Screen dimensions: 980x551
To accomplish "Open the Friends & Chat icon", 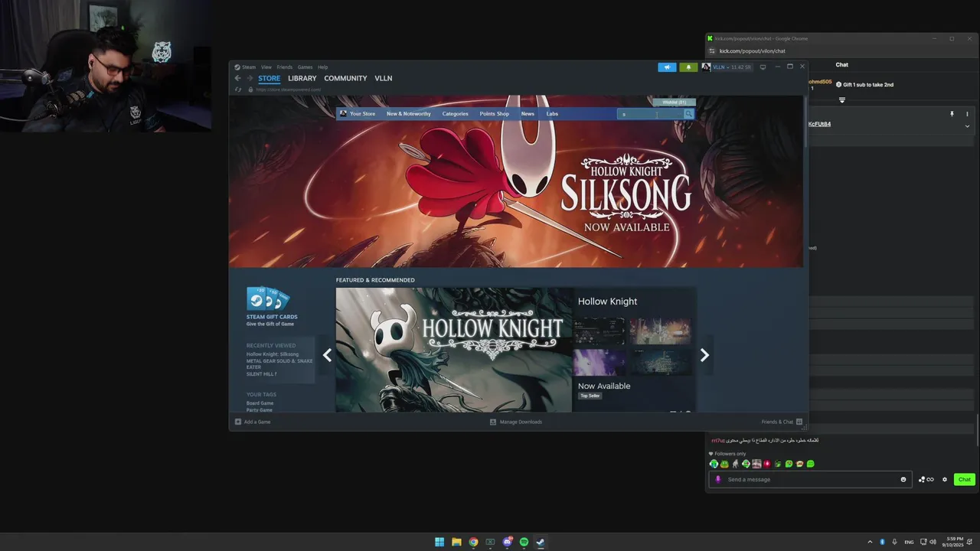I will point(799,422).
